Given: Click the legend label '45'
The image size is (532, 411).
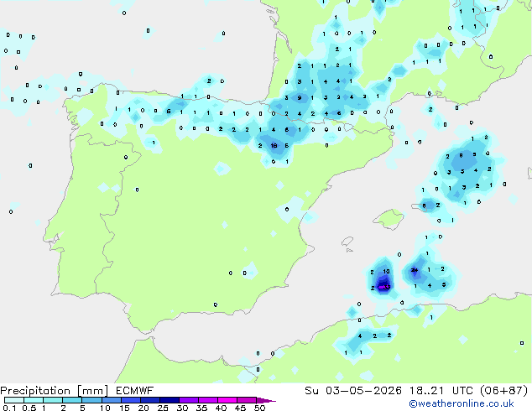Looking at the screenshot, I should (240, 408).
